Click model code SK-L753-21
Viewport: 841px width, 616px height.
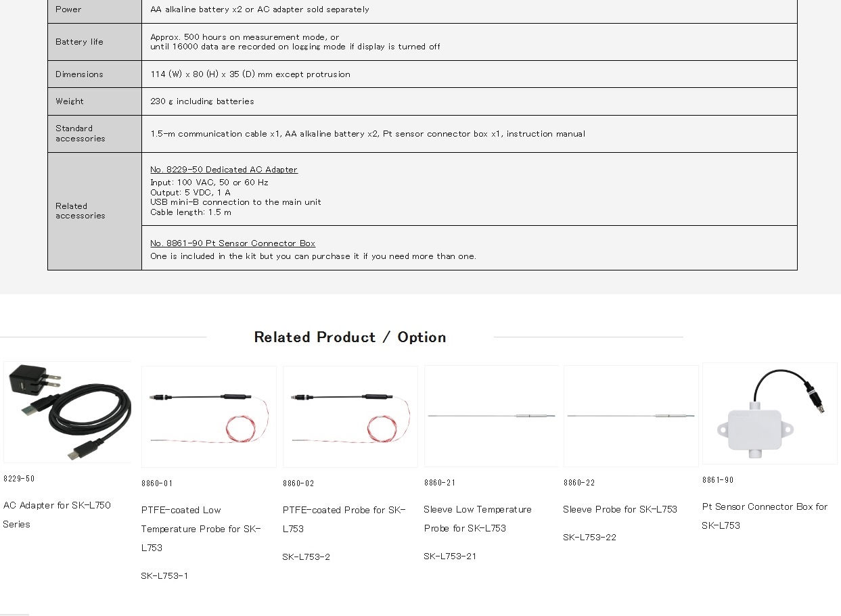pyautogui.click(x=450, y=556)
